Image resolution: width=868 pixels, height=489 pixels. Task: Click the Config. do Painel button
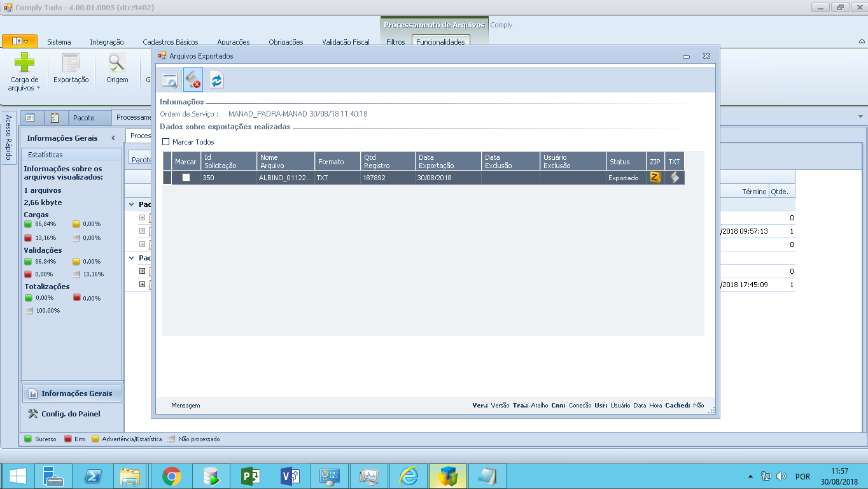click(x=71, y=414)
